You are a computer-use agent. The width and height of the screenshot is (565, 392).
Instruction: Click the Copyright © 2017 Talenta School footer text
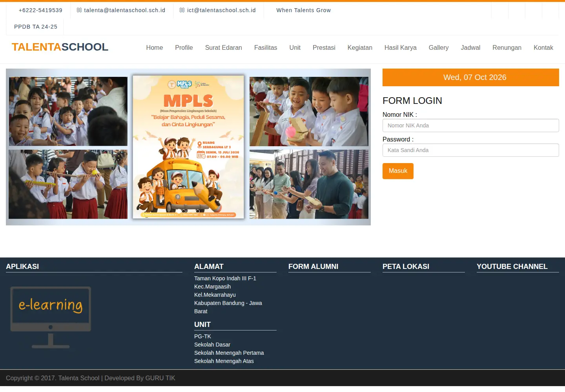(x=91, y=378)
